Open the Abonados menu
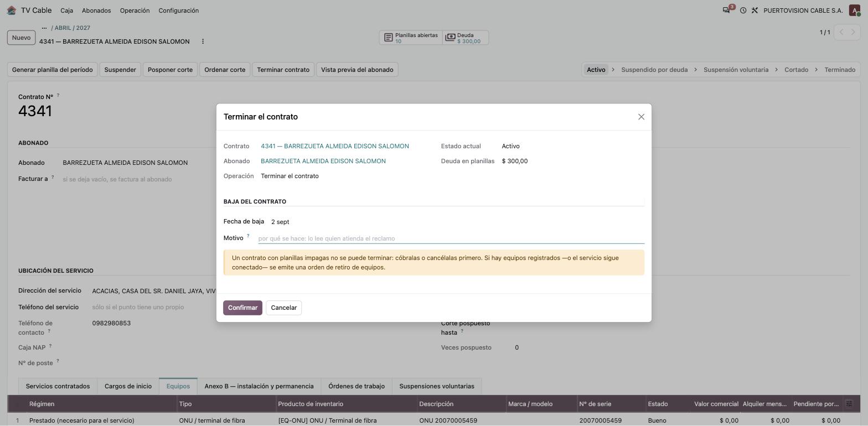 [x=96, y=11]
